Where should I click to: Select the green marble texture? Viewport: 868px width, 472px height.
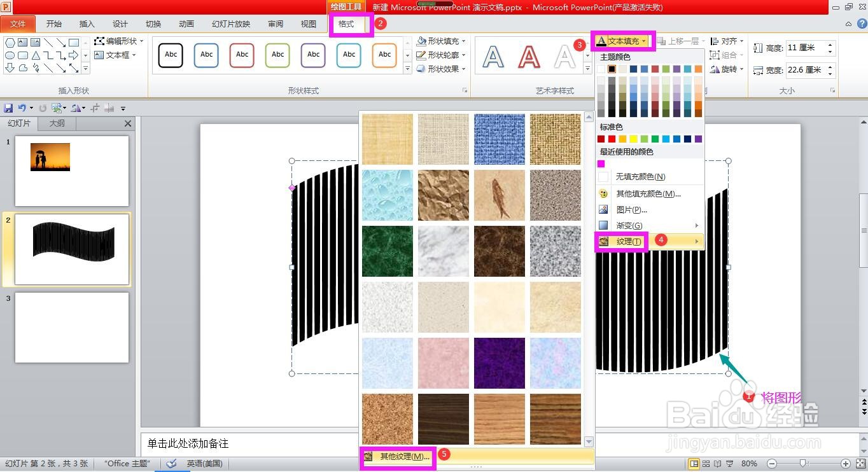tap(388, 251)
